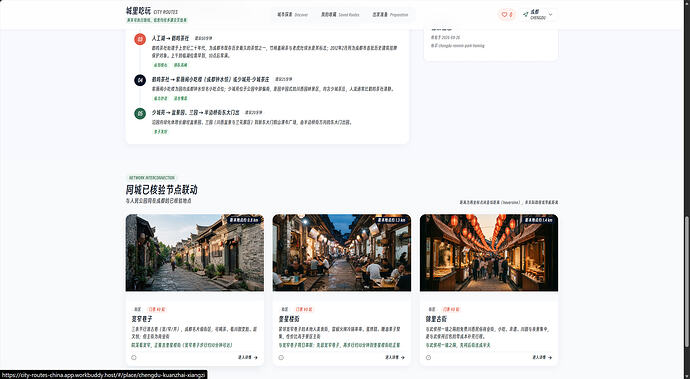This screenshot has width=690, height=379.
Task: Expand the CHENGDU city selector chevron
Action: click(x=551, y=15)
